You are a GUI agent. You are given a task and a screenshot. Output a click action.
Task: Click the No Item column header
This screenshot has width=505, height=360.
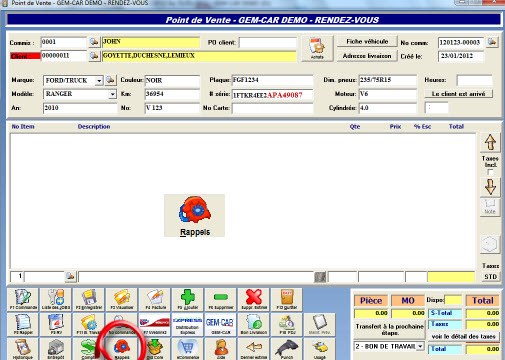click(23, 127)
